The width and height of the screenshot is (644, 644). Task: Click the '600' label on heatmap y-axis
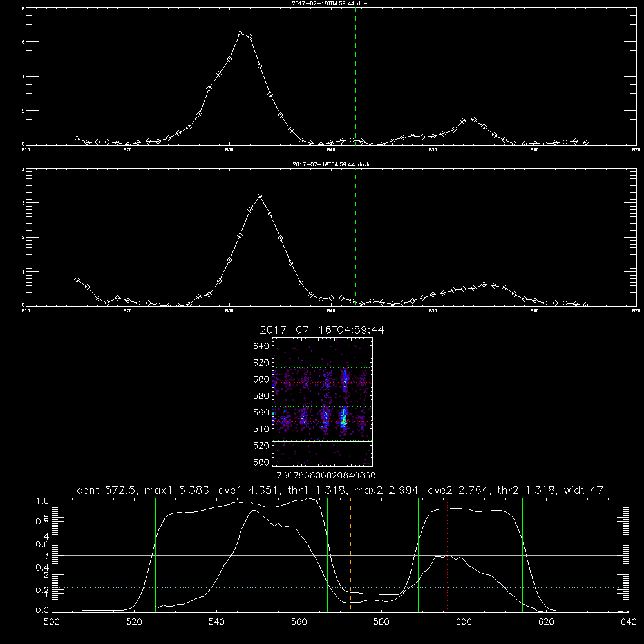coord(261,379)
